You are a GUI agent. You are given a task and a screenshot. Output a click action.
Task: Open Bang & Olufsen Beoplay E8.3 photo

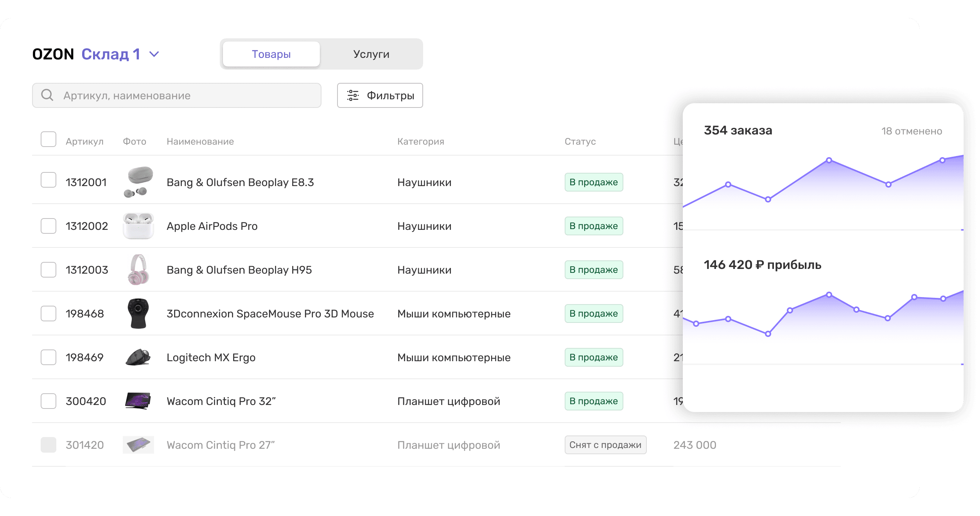click(x=138, y=182)
